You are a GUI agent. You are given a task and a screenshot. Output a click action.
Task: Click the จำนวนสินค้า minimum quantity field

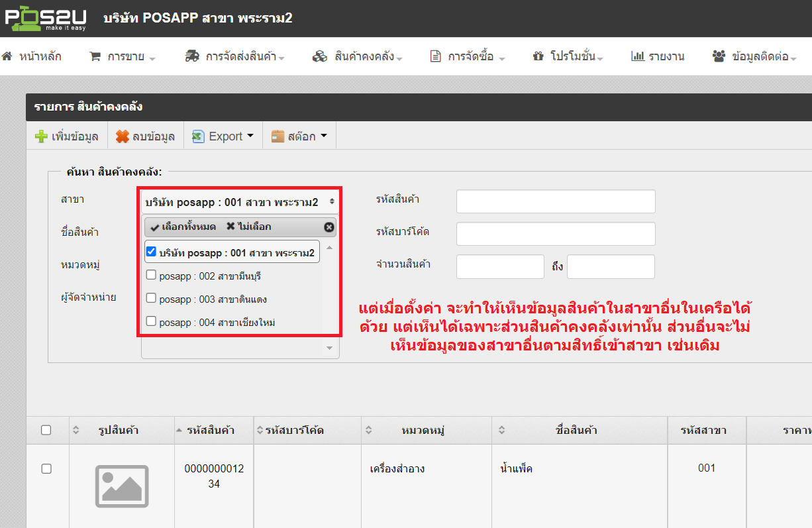tap(500, 266)
